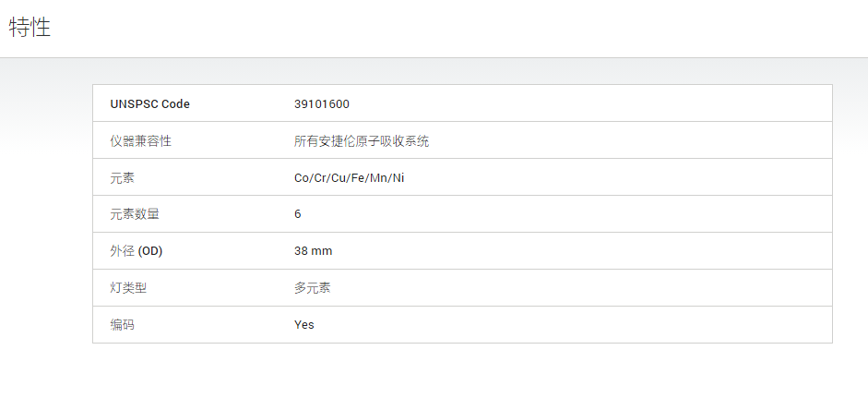Select the 元素 row label
This screenshot has height=398, width=868.
(123, 178)
